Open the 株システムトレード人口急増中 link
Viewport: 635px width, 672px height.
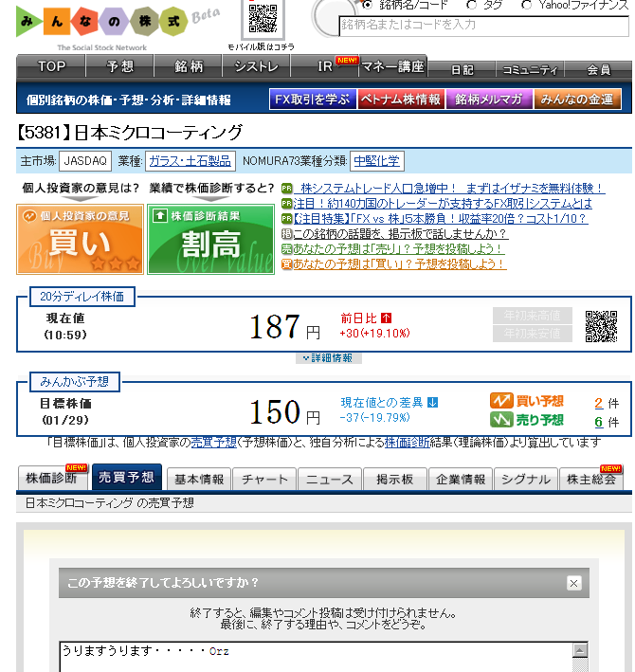(449, 189)
